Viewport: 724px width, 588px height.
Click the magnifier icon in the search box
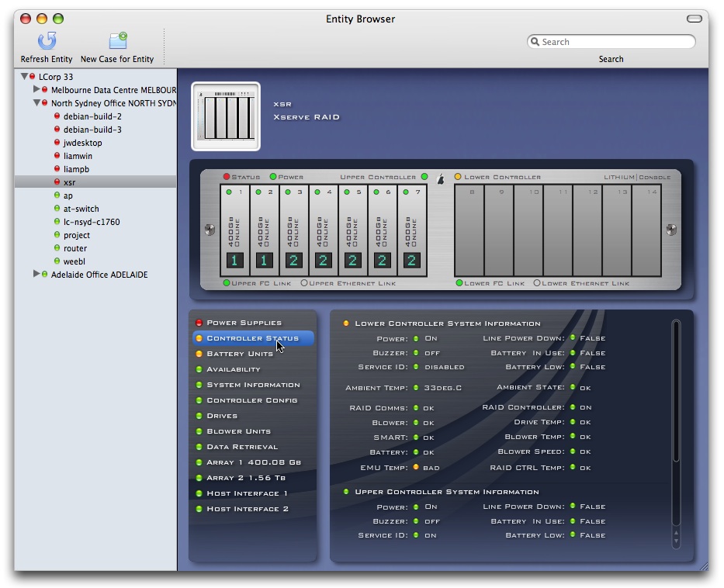(x=535, y=42)
